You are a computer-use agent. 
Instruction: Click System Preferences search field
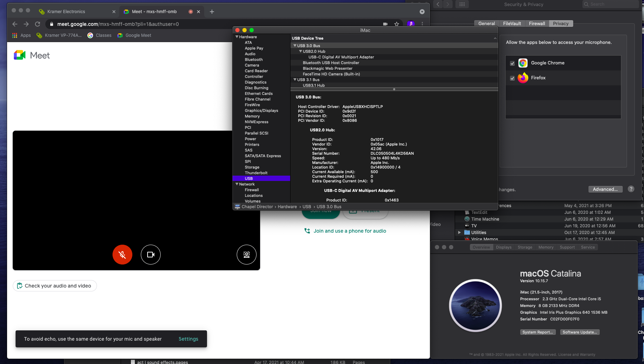click(610, 4)
